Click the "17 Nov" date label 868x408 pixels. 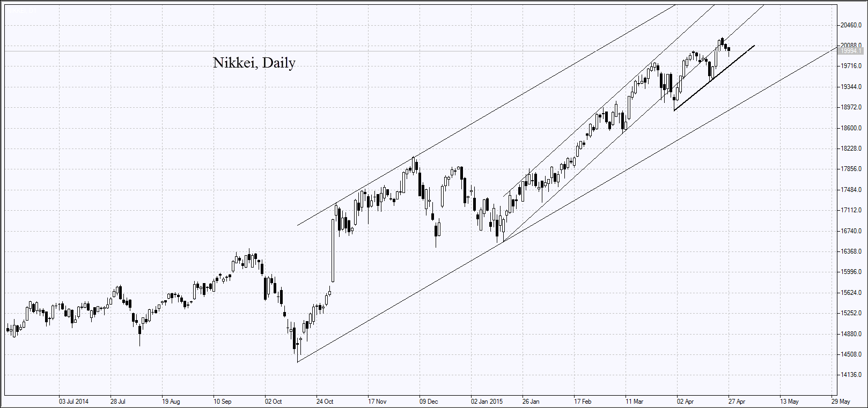[x=377, y=401]
